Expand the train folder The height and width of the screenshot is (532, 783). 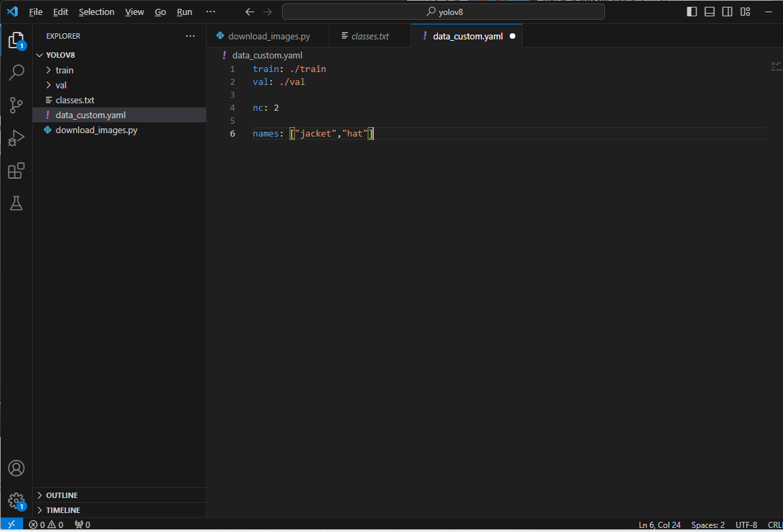click(x=120, y=70)
